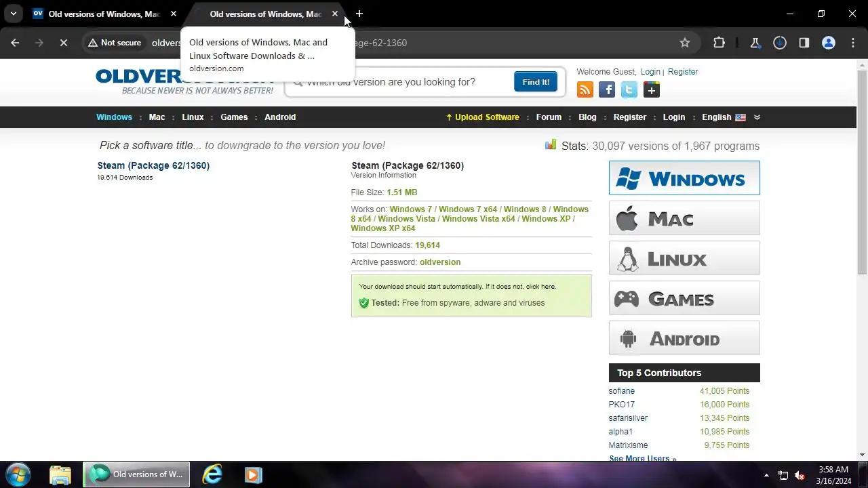Viewport: 868px width, 488px height.
Task: Open the Blog menu item
Action: [587, 117]
